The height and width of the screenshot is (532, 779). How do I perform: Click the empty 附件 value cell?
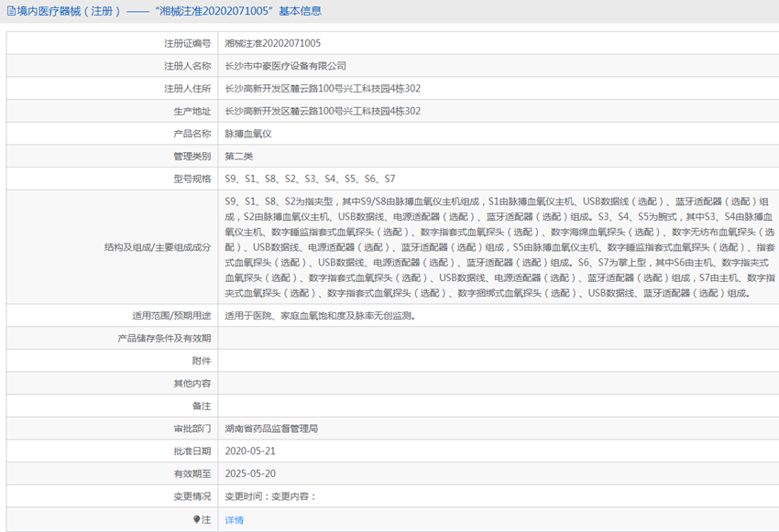(495, 361)
